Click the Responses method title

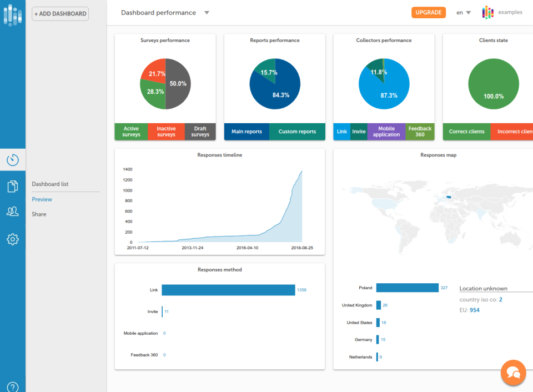tap(220, 270)
